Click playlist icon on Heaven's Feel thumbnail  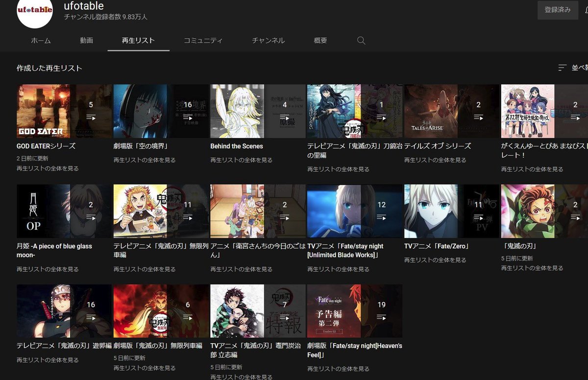[382, 317]
